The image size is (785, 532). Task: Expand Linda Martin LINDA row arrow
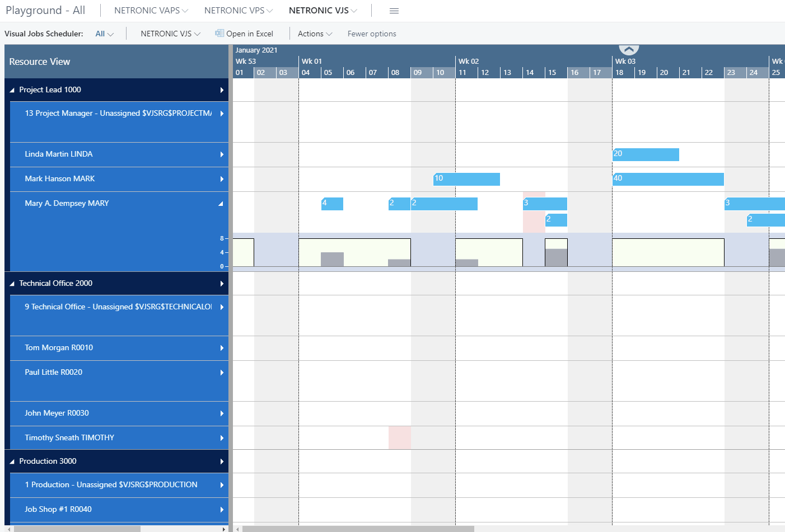(222, 154)
